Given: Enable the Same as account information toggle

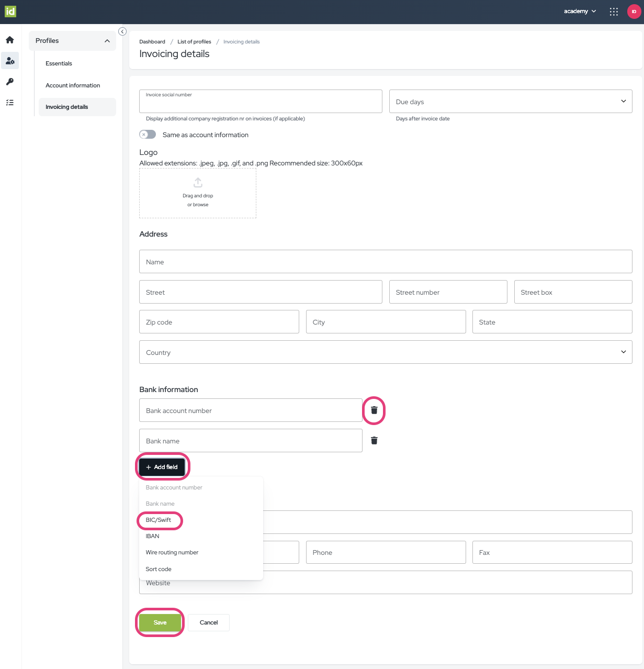Looking at the screenshot, I should click(x=147, y=134).
